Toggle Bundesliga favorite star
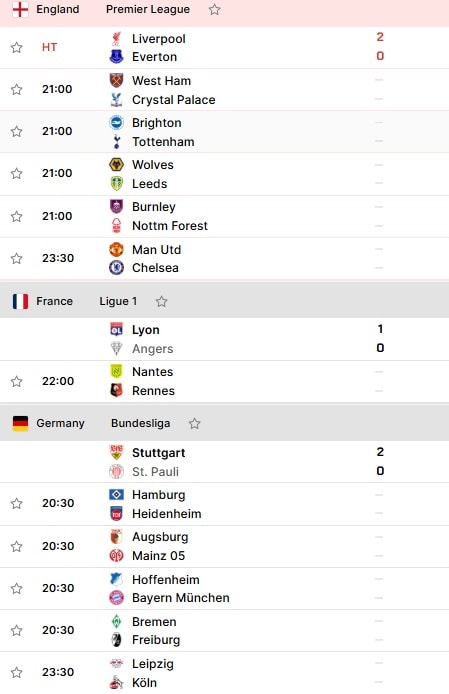The width and height of the screenshot is (449, 694). pos(194,424)
